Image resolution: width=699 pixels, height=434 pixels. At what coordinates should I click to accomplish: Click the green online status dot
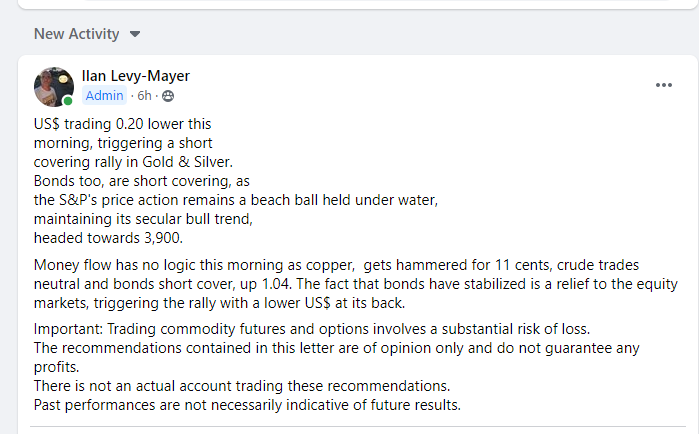(x=68, y=101)
